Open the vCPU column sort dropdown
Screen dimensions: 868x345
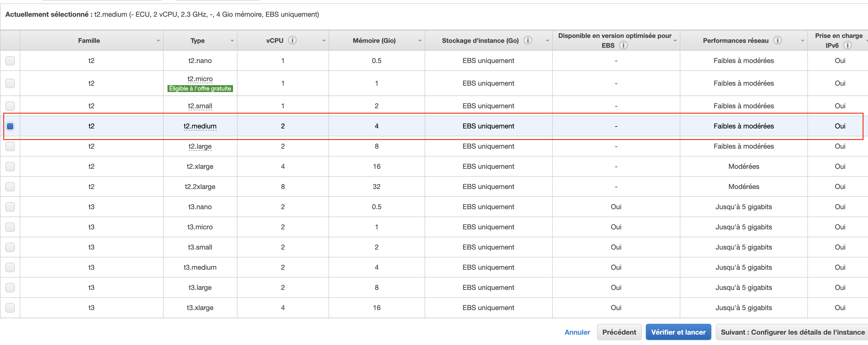click(x=323, y=41)
